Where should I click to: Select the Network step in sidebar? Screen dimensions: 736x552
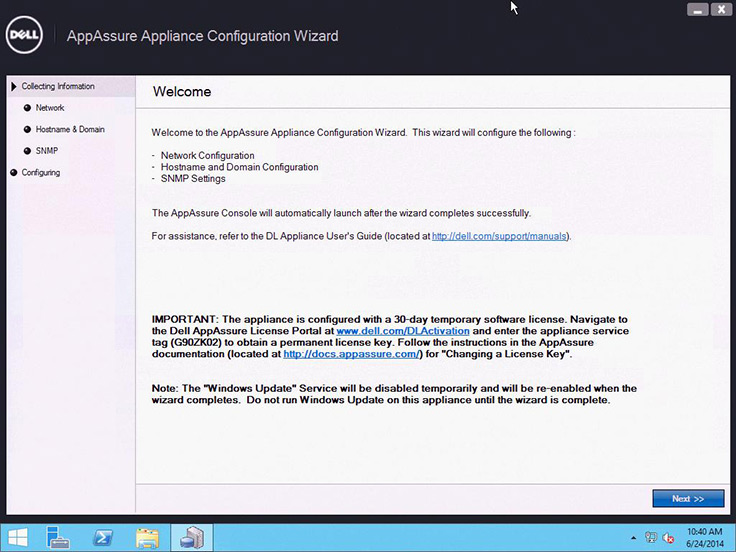50,108
